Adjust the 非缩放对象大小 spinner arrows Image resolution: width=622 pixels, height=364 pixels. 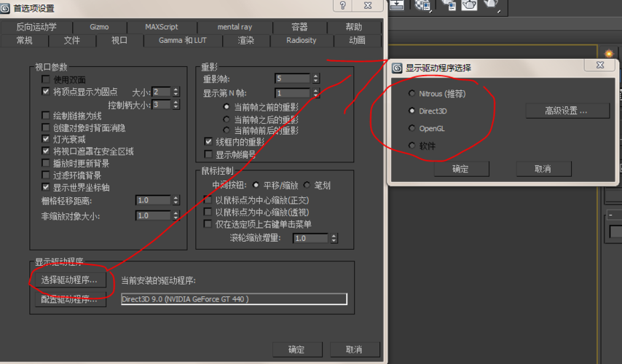tap(176, 215)
